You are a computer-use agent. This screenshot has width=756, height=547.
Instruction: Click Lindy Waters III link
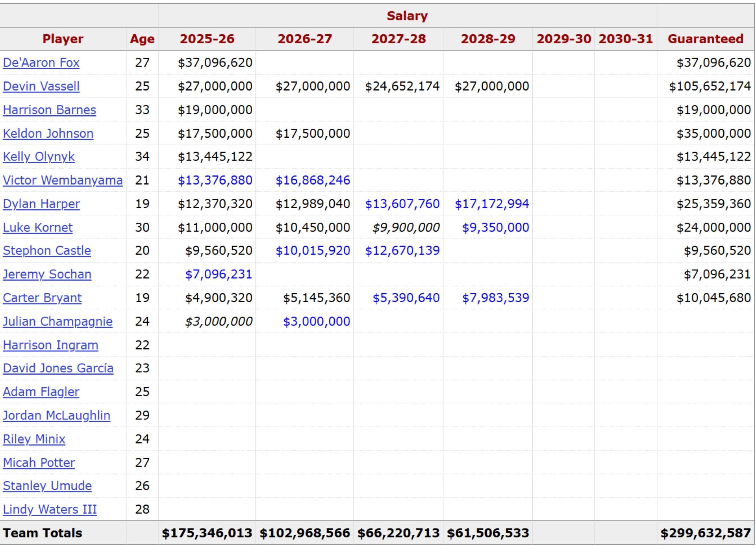tap(50, 509)
